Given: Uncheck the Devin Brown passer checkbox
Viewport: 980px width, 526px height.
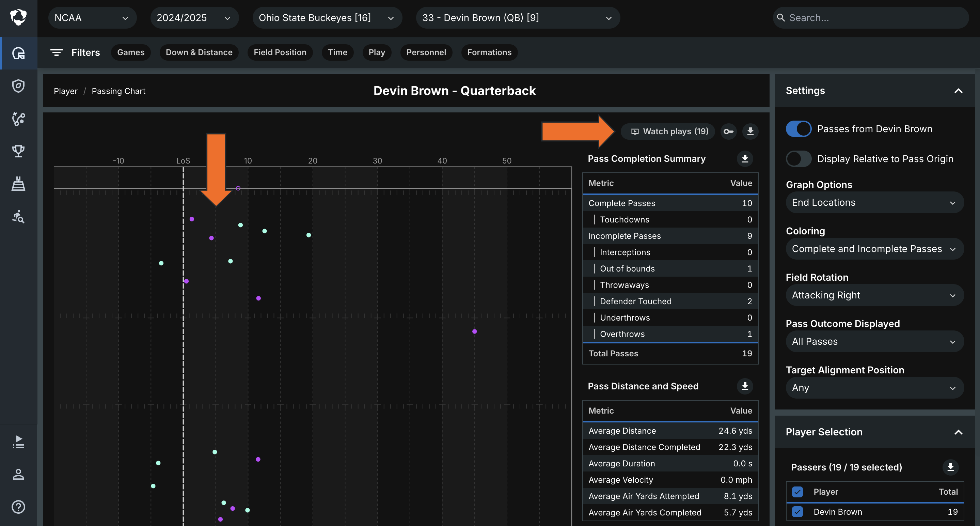Looking at the screenshot, I should tap(797, 512).
